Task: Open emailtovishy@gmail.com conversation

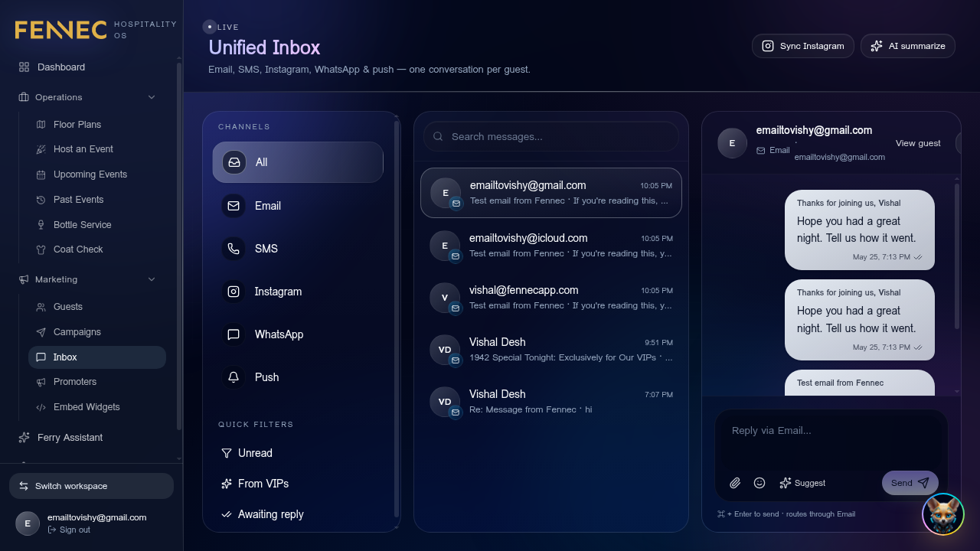Action: 550,193
